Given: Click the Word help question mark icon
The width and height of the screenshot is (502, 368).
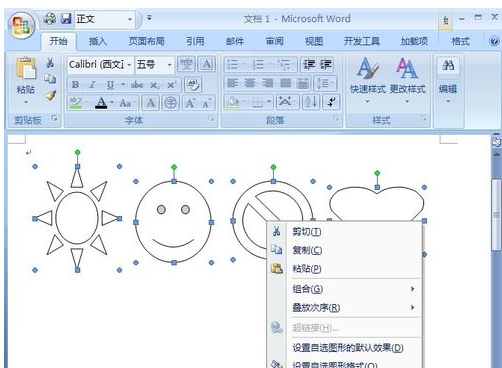Looking at the screenshot, I should coord(494,41).
